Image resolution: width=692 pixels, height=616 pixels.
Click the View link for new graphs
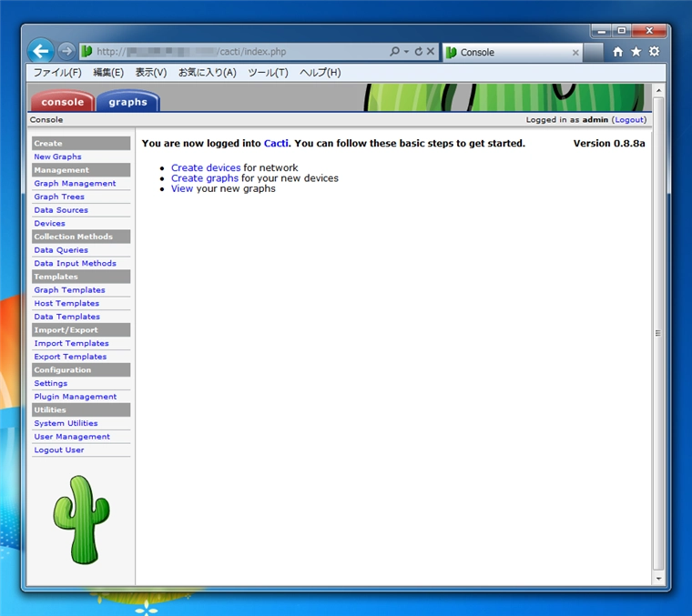click(182, 188)
